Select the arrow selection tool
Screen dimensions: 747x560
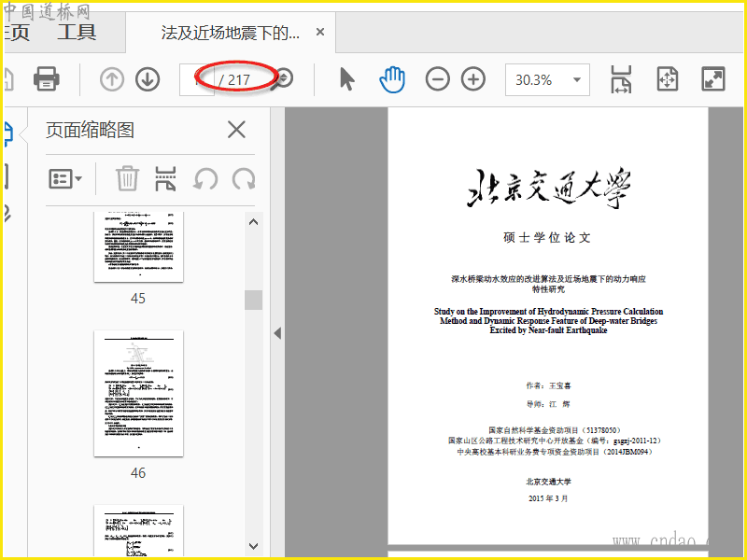[346, 79]
